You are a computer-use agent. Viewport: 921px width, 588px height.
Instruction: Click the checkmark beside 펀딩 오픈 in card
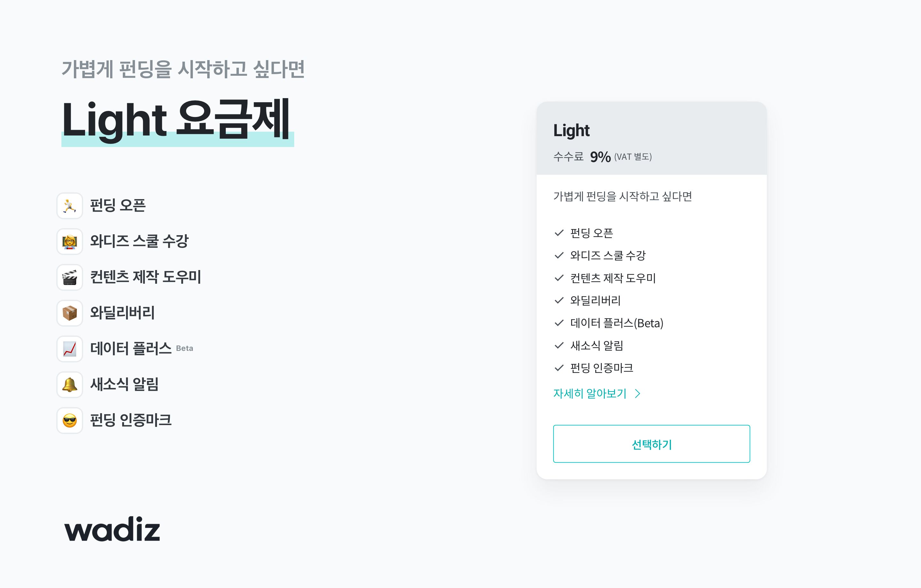click(559, 233)
